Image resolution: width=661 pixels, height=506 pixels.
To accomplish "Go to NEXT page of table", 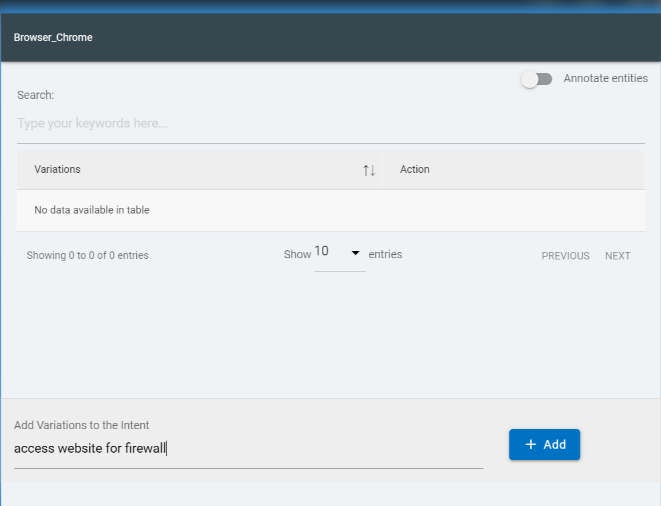I will [617, 256].
